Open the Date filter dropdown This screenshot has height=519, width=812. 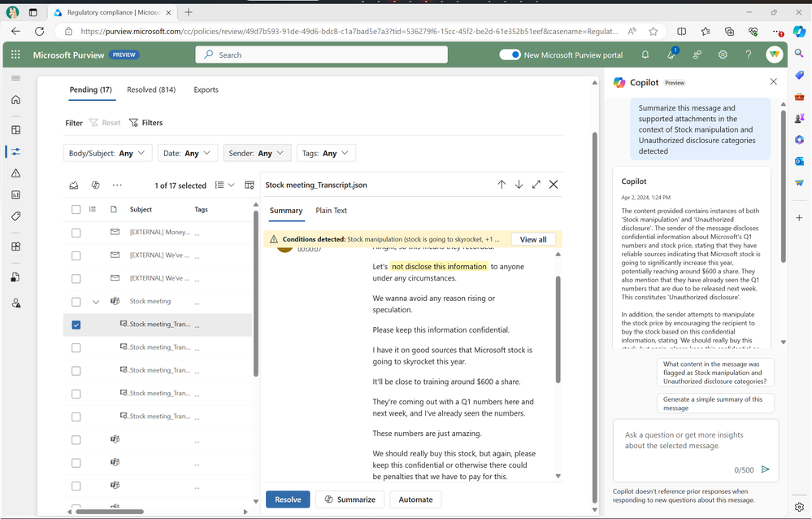coord(188,153)
